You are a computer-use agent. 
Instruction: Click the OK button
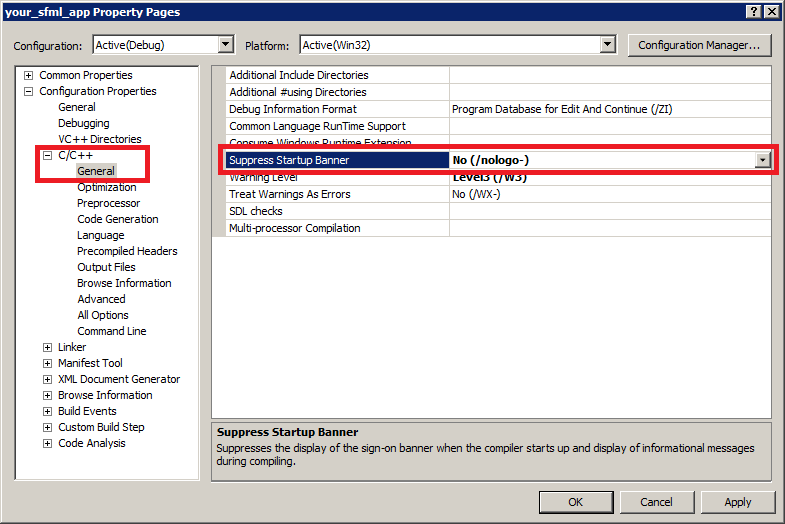point(575,502)
